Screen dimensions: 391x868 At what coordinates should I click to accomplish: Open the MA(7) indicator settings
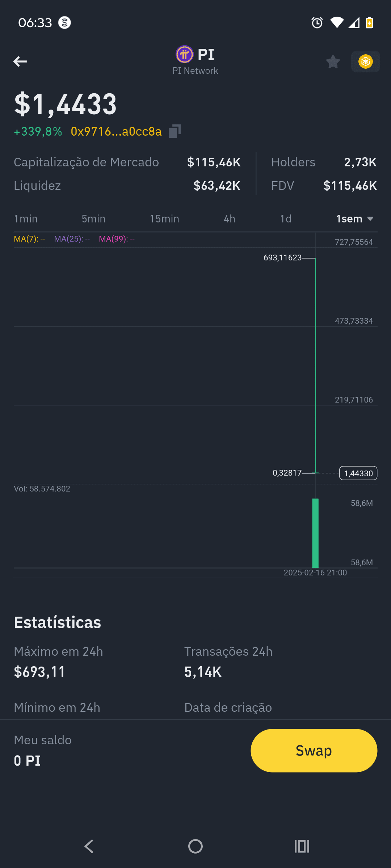29,239
